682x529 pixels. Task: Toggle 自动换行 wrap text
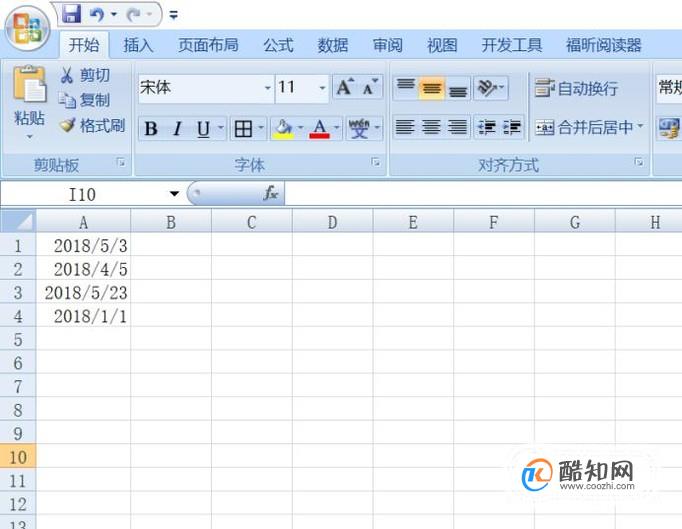click(x=577, y=88)
